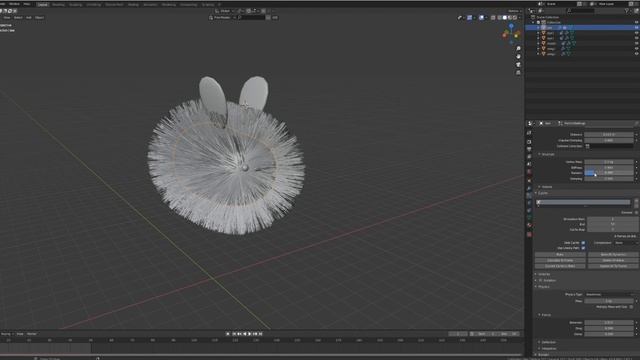Toggle viewport gizmos display

469,18
